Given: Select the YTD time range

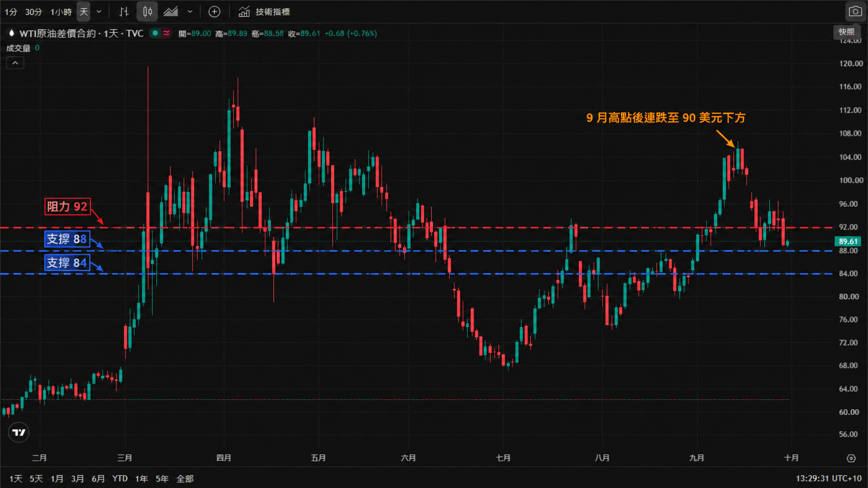Looking at the screenshot, I should point(120,479).
